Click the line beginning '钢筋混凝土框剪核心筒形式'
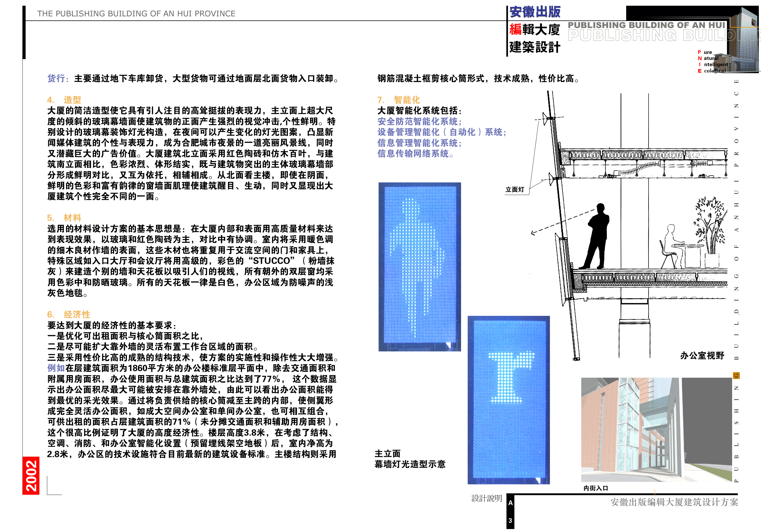 click(478, 78)
